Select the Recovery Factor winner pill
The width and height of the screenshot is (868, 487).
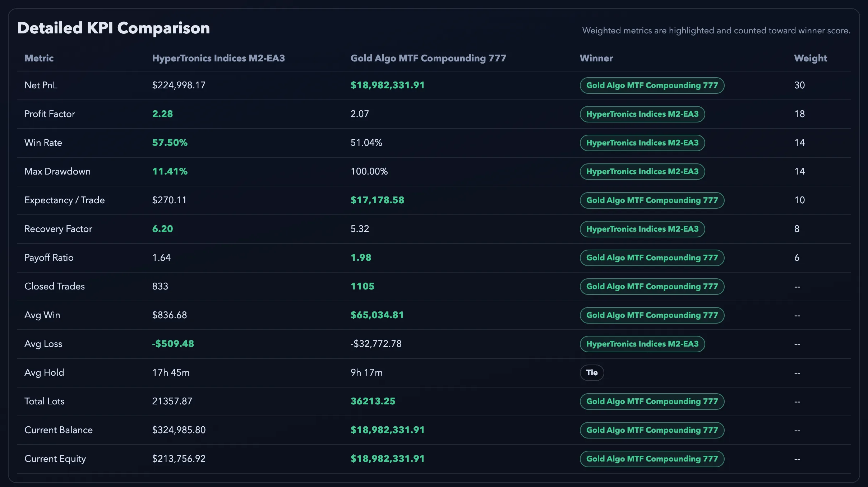642,229
